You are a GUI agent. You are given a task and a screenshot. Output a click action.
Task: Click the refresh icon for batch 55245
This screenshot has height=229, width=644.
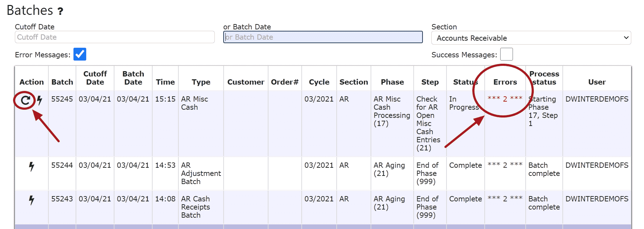coord(25,101)
